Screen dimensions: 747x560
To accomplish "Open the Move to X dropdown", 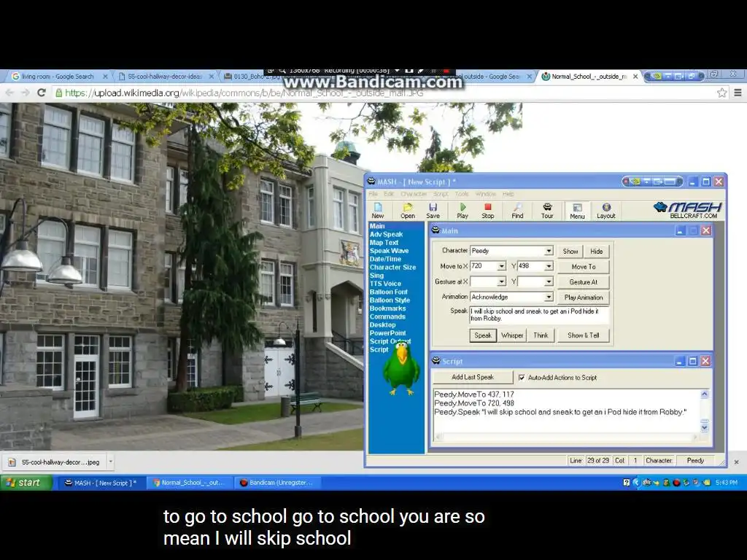I will [x=502, y=266].
